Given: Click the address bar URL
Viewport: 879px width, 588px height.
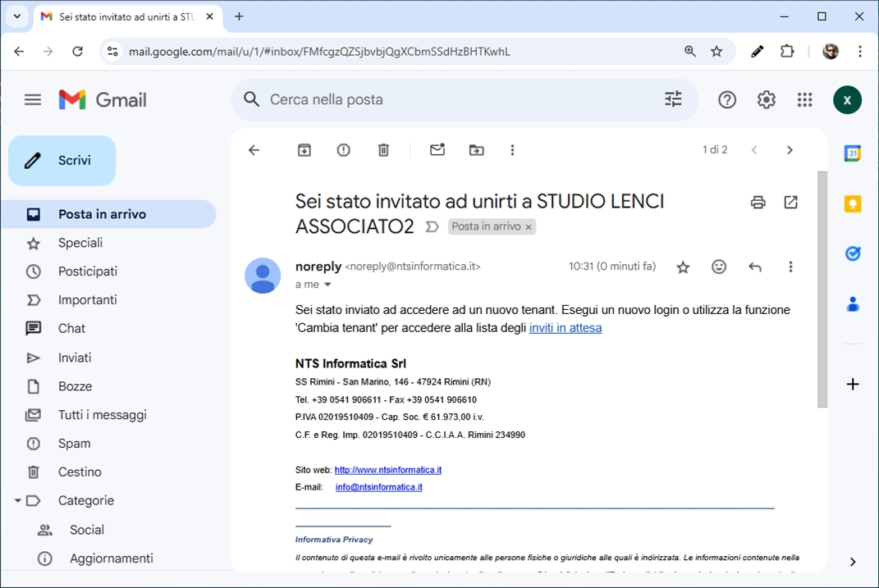Looking at the screenshot, I should (319, 52).
